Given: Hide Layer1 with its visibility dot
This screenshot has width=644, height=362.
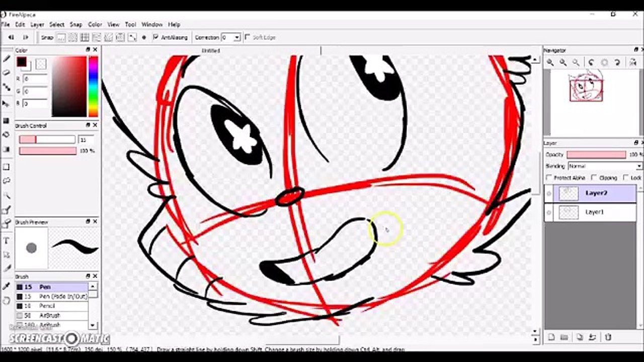Looking at the screenshot, I should [549, 213].
